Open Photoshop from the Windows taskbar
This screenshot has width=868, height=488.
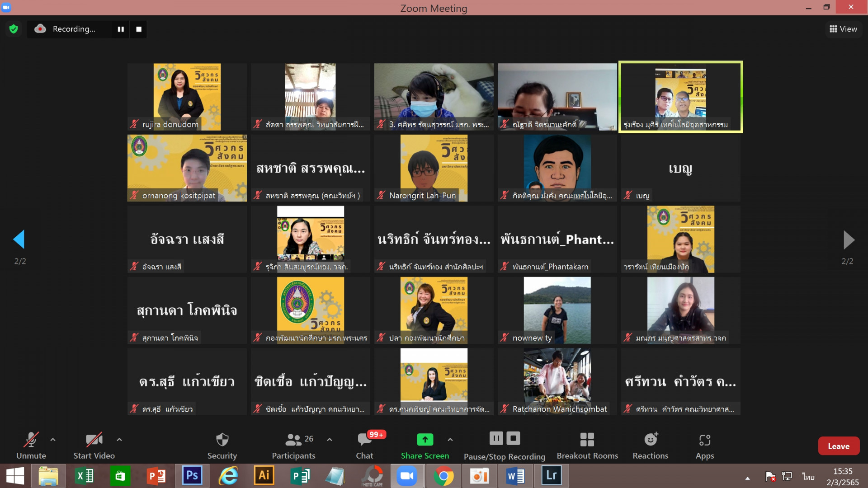192,475
